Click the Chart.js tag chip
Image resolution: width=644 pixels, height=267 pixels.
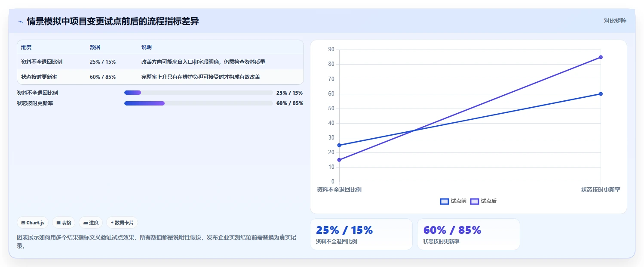(x=33, y=223)
